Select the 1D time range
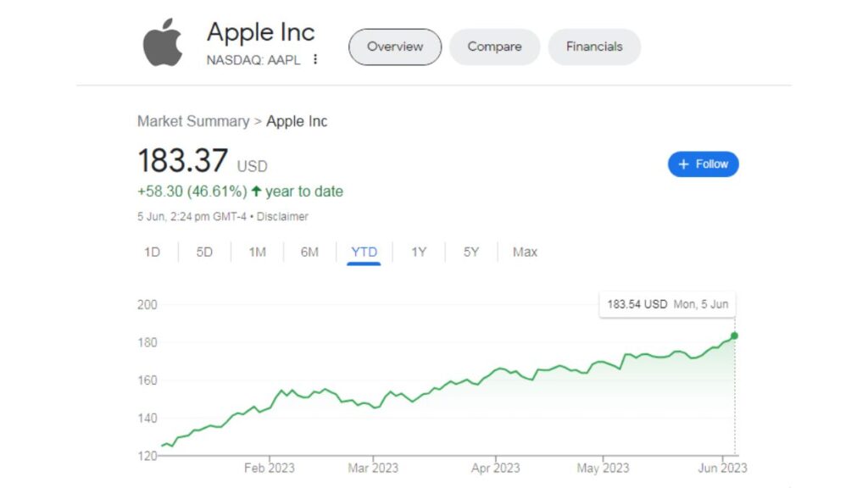 click(153, 252)
